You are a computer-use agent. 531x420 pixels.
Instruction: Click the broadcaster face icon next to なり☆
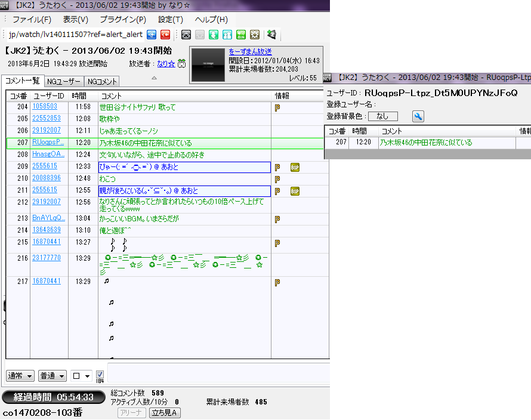181,63
